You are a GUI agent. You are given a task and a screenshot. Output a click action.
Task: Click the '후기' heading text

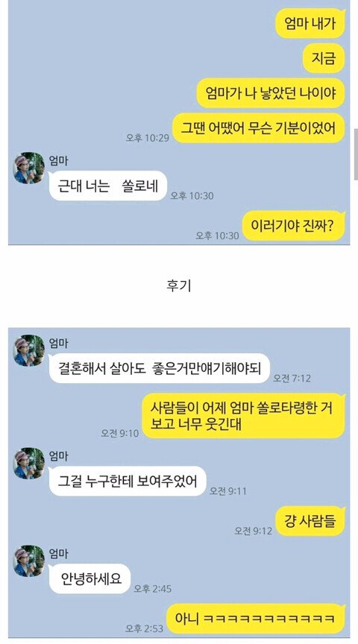coord(179,286)
